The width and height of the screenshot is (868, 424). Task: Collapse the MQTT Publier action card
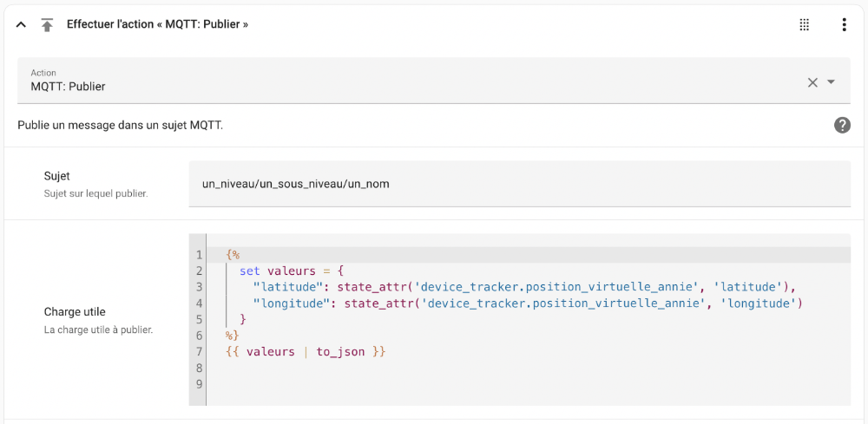(21, 25)
